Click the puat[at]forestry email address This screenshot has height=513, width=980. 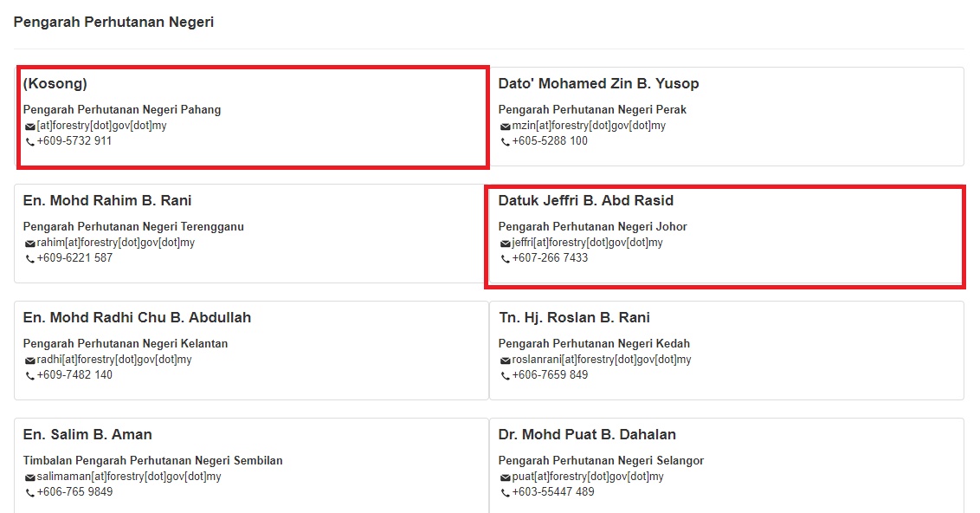(x=588, y=477)
